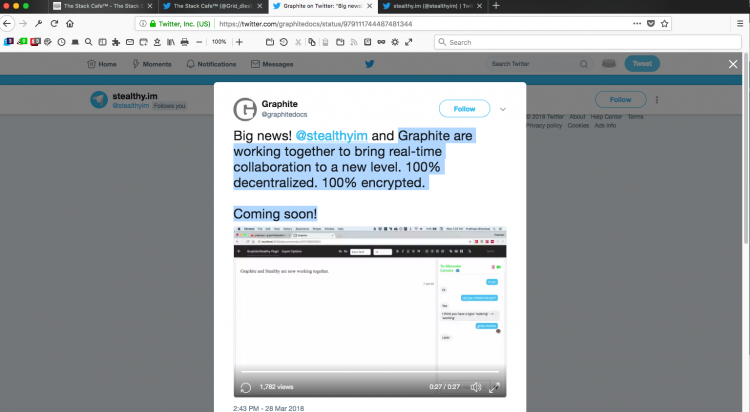The image size is (750, 412).
Task: Open Pocket save icon in address bar
Action: (651, 23)
